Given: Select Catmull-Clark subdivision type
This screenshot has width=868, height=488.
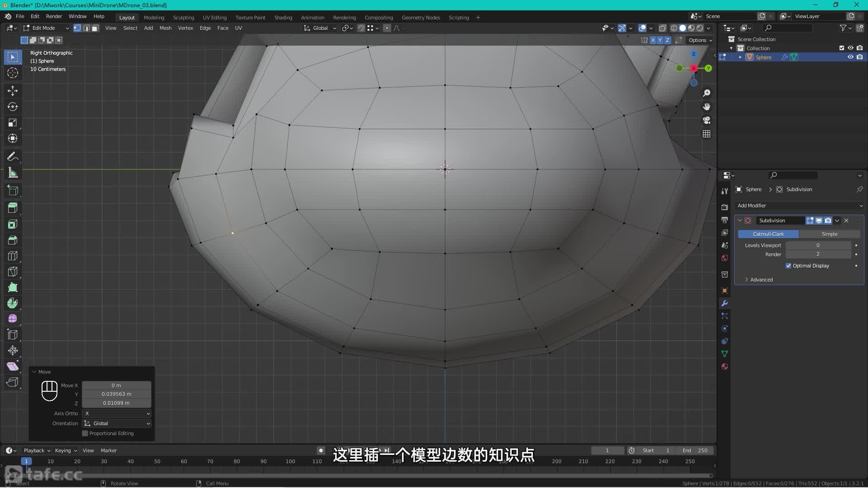Looking at the screenshot, I should click(x=768, y=234).
